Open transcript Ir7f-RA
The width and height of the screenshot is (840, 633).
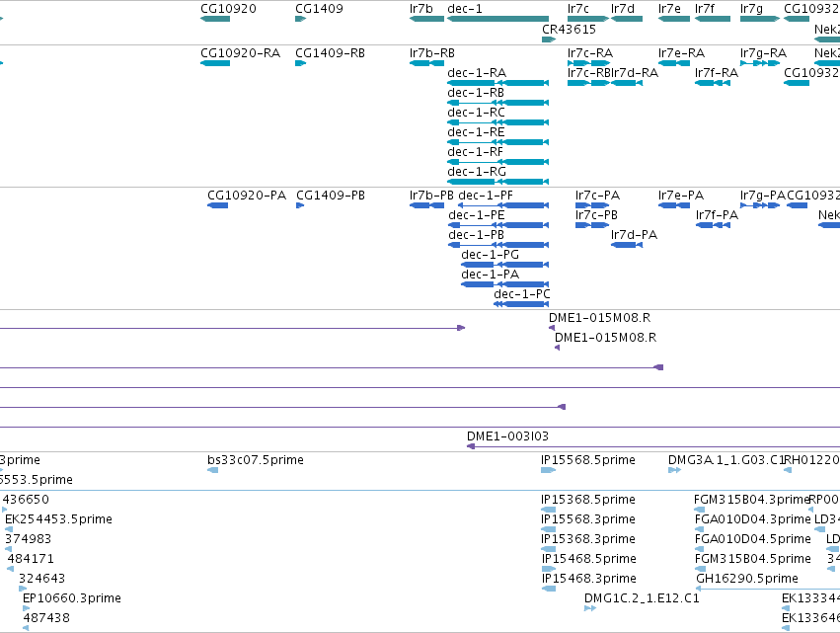713,83
